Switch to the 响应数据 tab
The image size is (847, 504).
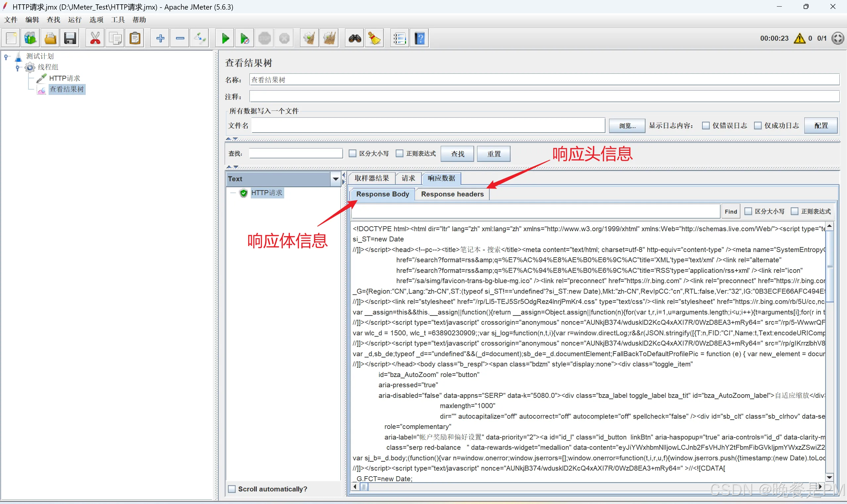tap(441, 178)
